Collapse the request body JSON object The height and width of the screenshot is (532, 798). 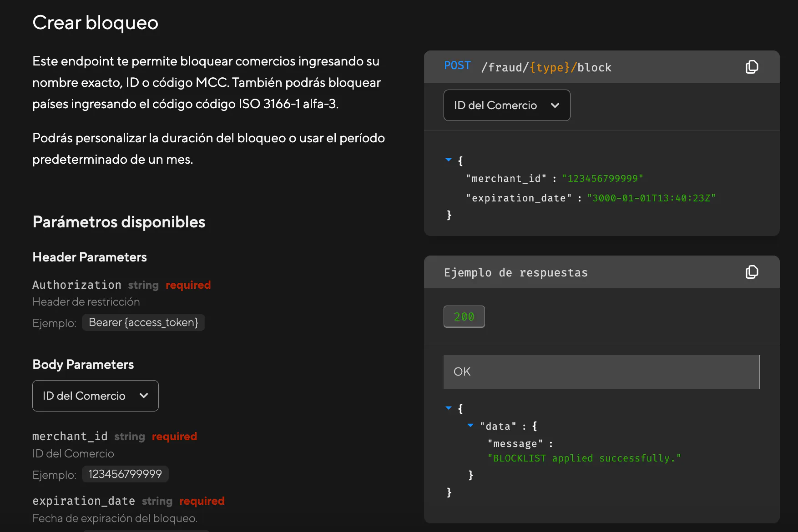coord(449,160)
